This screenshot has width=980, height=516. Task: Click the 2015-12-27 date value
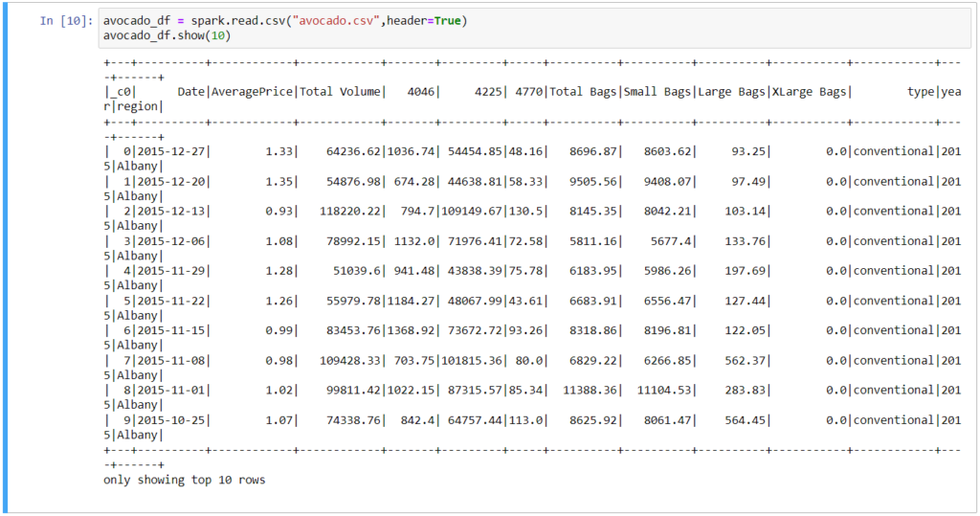[x=173, y=151]
